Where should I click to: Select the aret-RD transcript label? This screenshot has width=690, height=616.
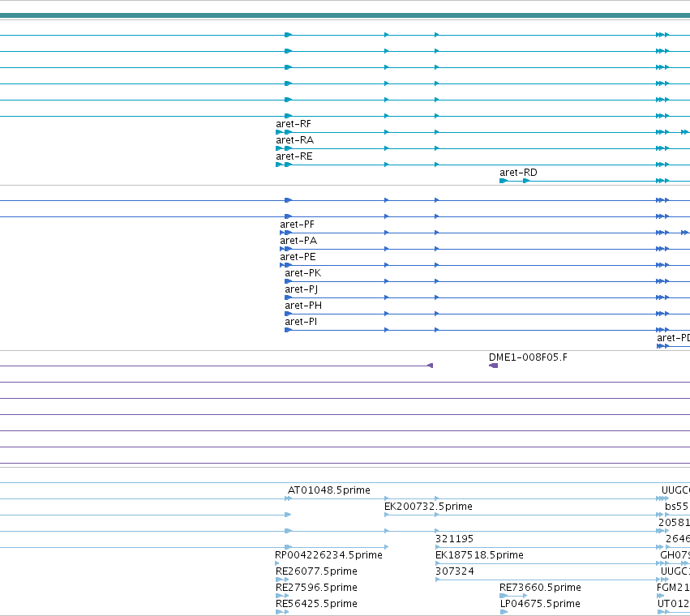pyautogui.click(x=518, y=173)
